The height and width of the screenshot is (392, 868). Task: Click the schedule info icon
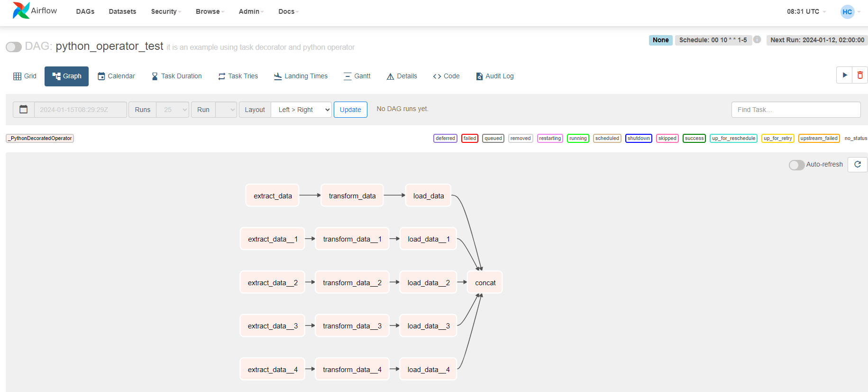pyautogui.click(x=757, y=40)
